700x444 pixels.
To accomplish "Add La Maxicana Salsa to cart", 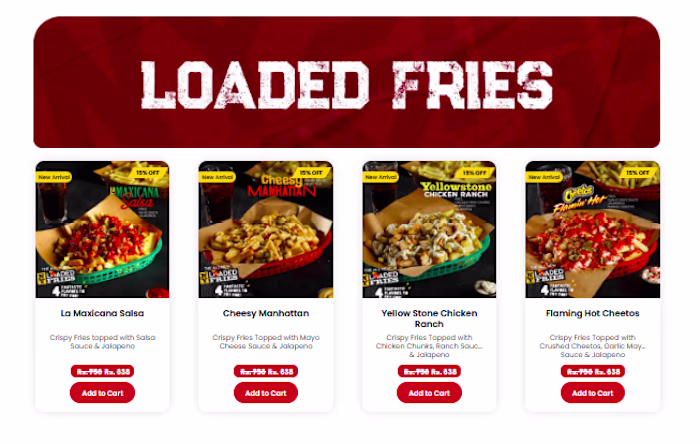I will [102, 393].
